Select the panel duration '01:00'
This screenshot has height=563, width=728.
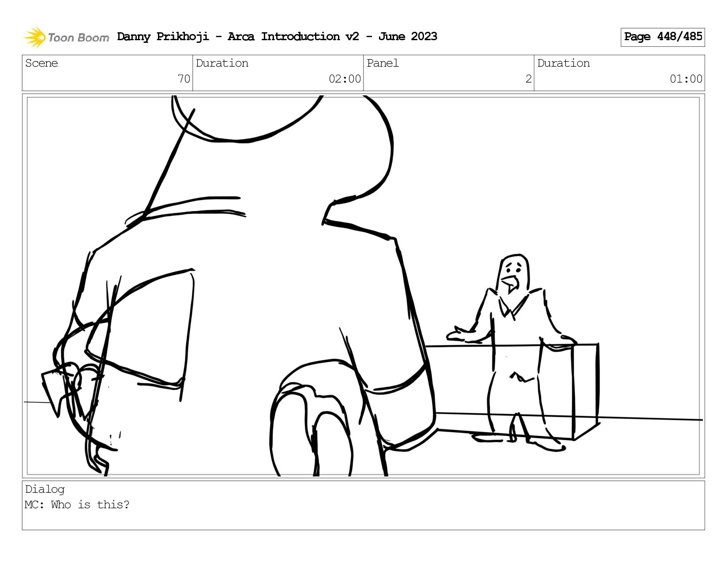tap(686, 79)
